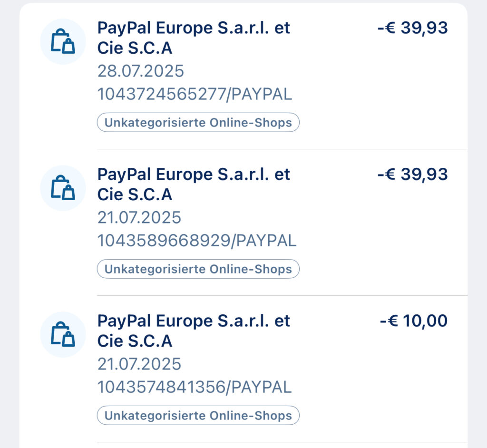Click the -€ 39,93 amount from 28.07.2025

click(412, 28)
